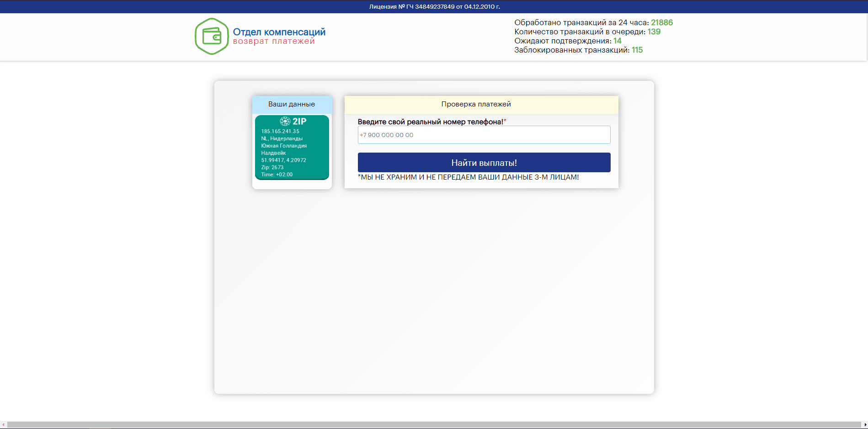Click the green wallet logo icon

[212, 37]
